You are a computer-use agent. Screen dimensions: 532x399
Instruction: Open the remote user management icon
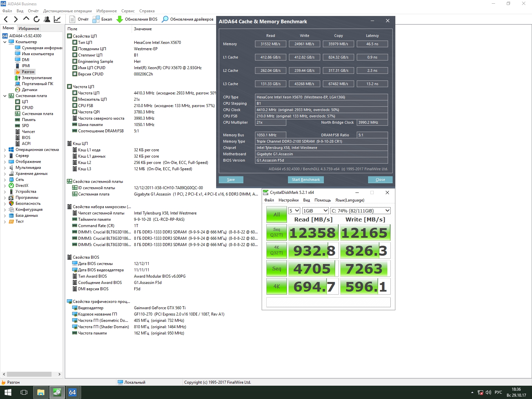(47, 19)
